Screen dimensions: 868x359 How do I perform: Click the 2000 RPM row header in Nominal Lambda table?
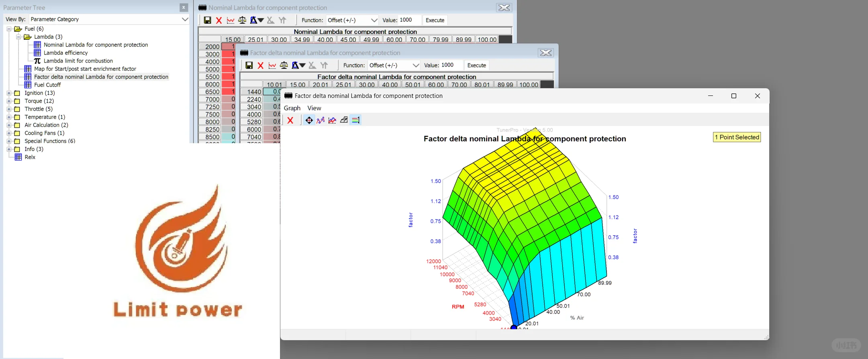(x=210, y=47)
